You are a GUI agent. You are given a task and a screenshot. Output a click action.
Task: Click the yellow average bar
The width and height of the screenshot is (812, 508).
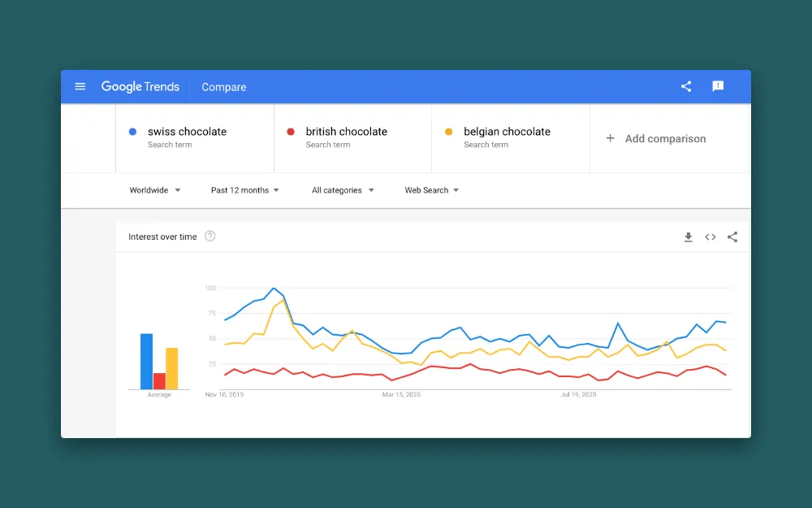(x=172, y=368)
